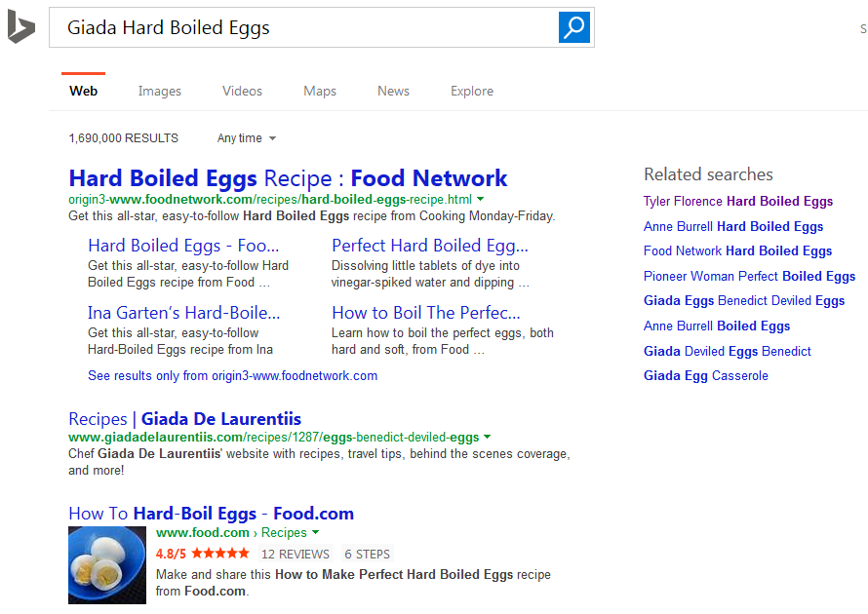Open dropdown arrow beside giadadelaurentiis.com URL
The image size is (868, 614).
[488, 438]
